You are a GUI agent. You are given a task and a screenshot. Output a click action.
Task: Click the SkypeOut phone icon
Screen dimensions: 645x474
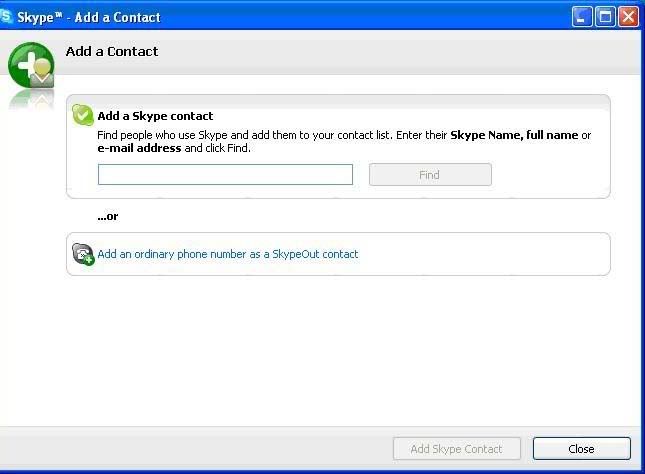tap(83, 255)
